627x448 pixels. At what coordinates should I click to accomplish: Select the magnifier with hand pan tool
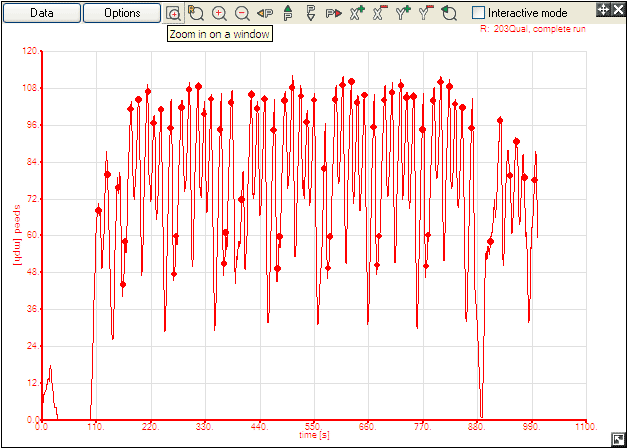click(196, 13)
